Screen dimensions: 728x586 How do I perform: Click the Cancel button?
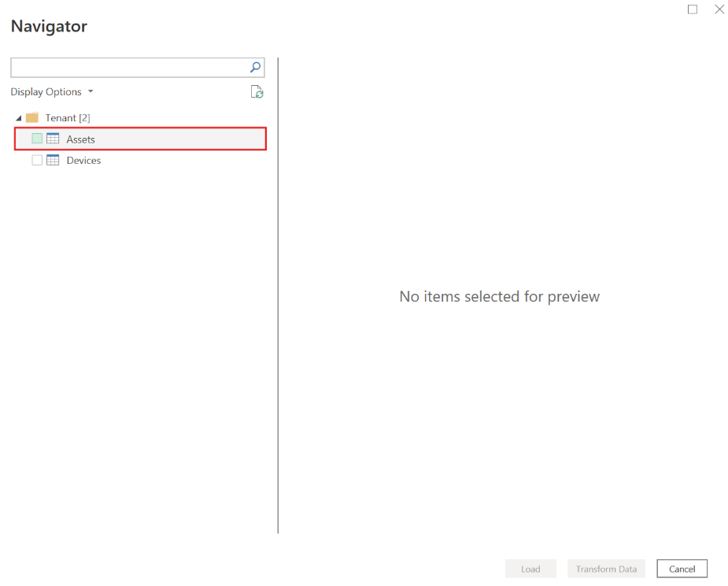682,569
